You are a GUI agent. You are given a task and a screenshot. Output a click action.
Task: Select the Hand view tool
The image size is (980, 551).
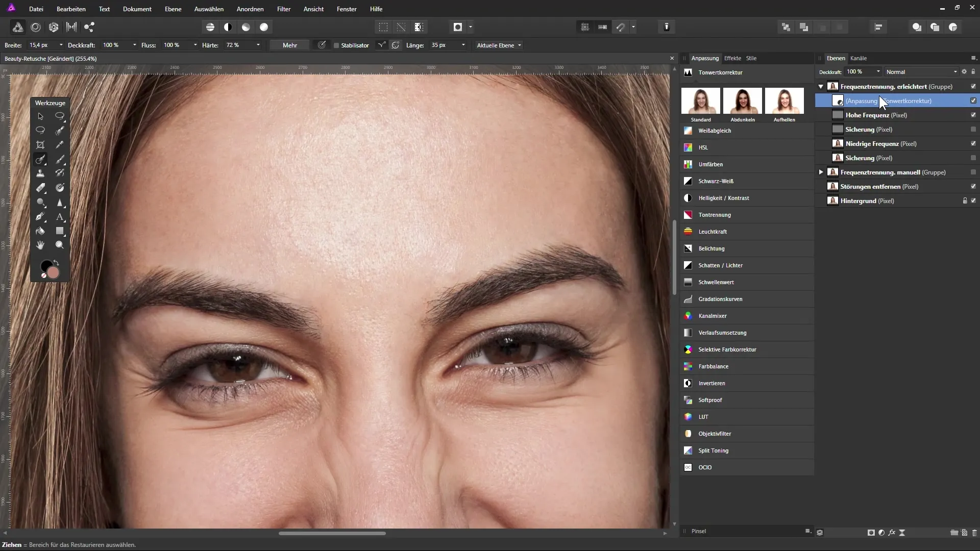pos(40,245)
